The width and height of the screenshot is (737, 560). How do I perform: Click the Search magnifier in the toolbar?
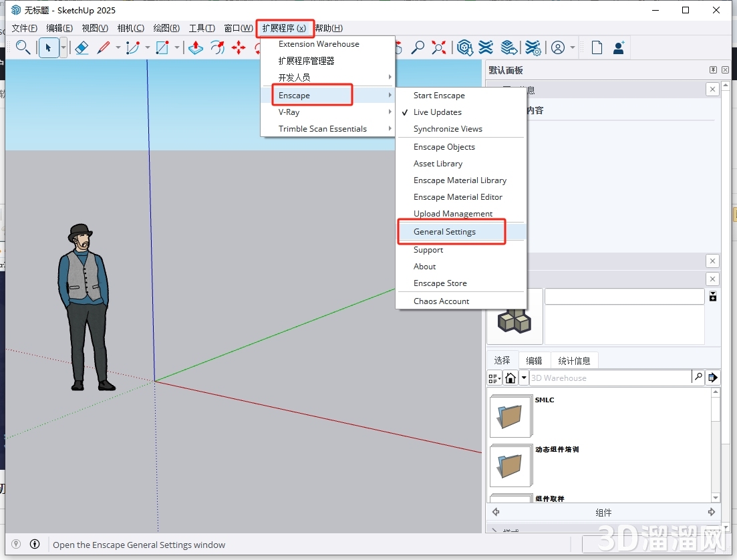pos(23,47)
